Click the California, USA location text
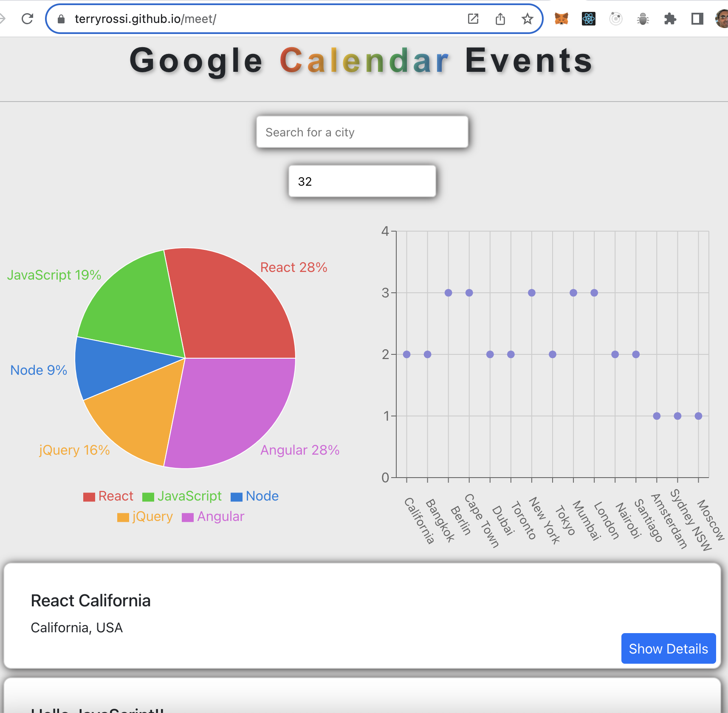The height and width of the screenshot is (713, 728). point(77,628)
